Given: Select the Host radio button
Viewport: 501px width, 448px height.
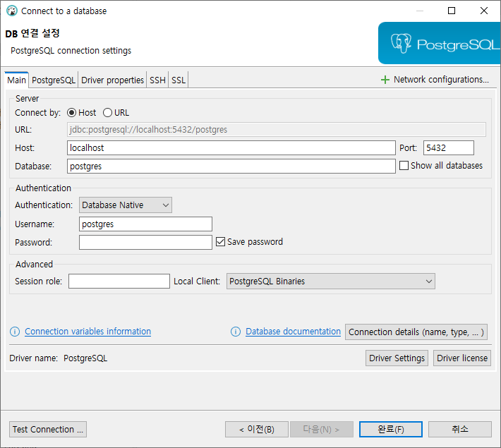Looking at the screenshot, I should [71, 113].
